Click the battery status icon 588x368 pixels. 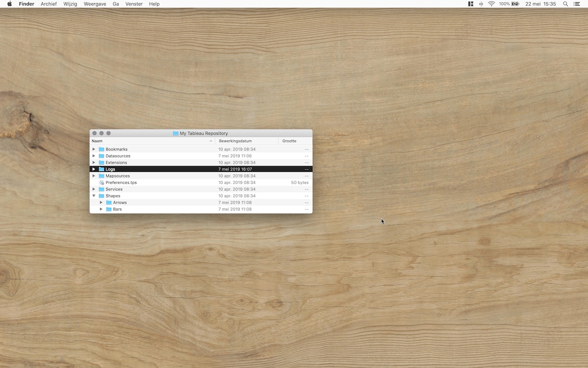[x=515, y=4]
